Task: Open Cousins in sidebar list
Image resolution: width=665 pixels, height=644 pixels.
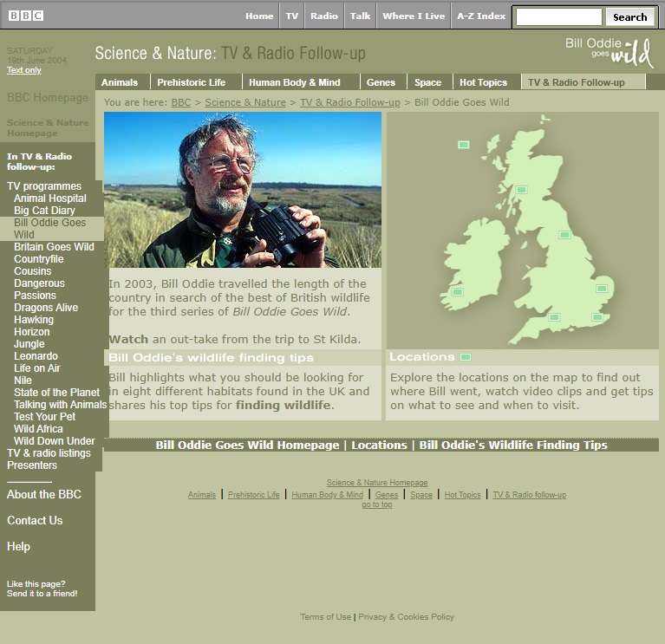Action: (x=32, y=271)
